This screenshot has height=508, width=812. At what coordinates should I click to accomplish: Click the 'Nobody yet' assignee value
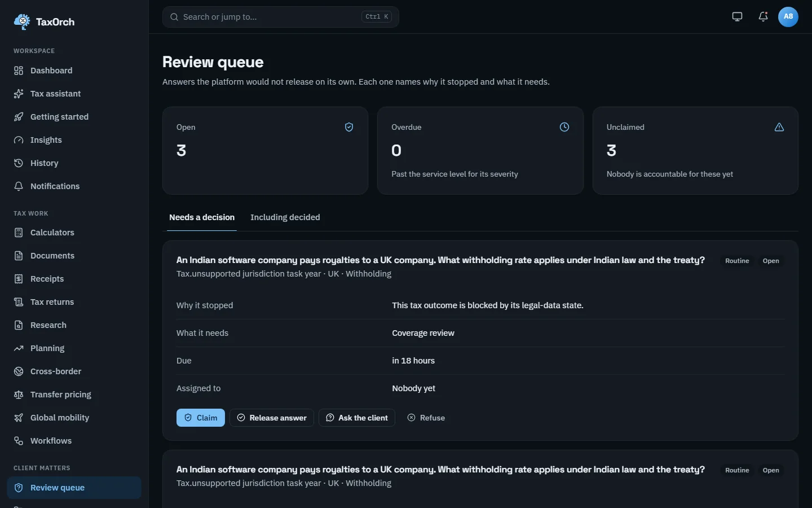click(413, 388)
